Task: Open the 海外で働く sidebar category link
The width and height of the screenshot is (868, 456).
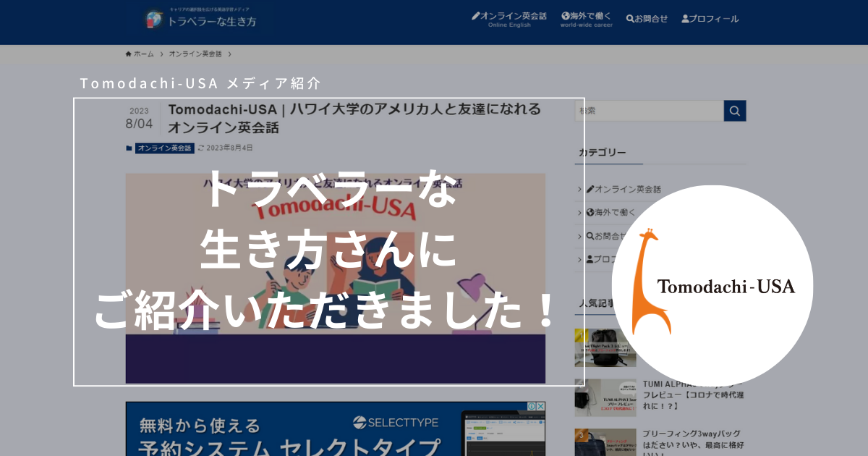Action: pyautogui.click(x=610, y=212)
